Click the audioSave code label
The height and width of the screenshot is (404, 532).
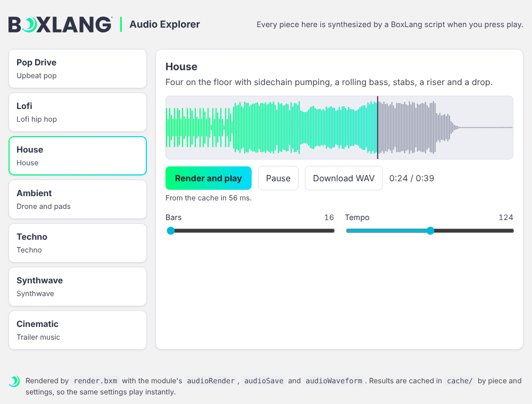click(264, 381)
